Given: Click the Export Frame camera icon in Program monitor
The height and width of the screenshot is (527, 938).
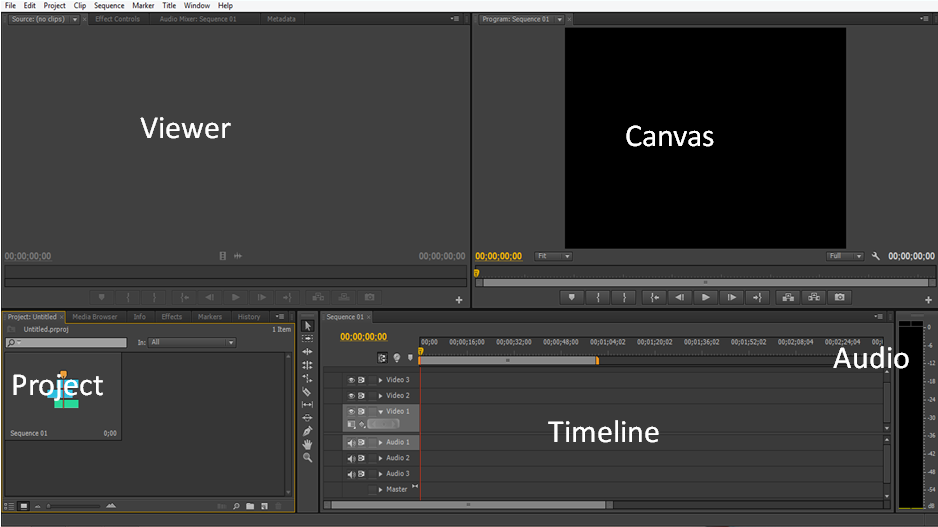Looking at the screenshot, I should pyautogui.click(x=840, y=297).
